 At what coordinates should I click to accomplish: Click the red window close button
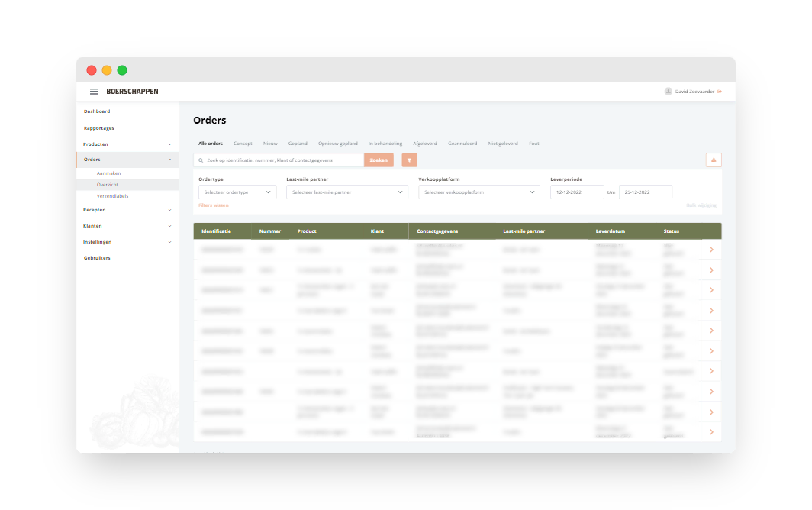click(92, 70)
